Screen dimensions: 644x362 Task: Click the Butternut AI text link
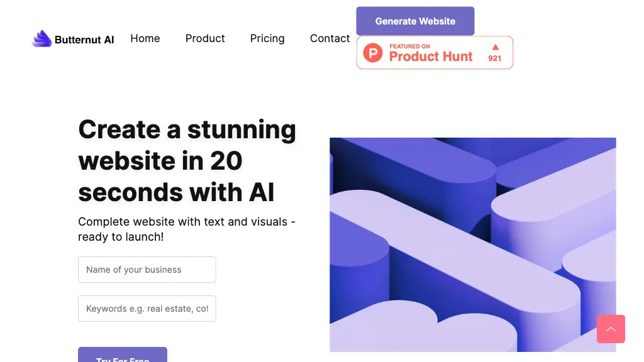(x=84, y=40)
